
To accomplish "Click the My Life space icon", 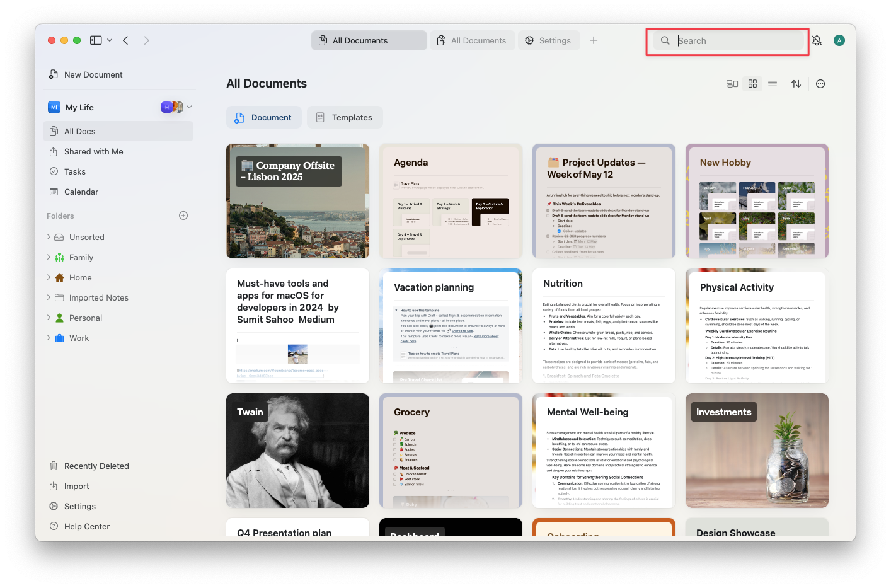I will tap(54, 107).
